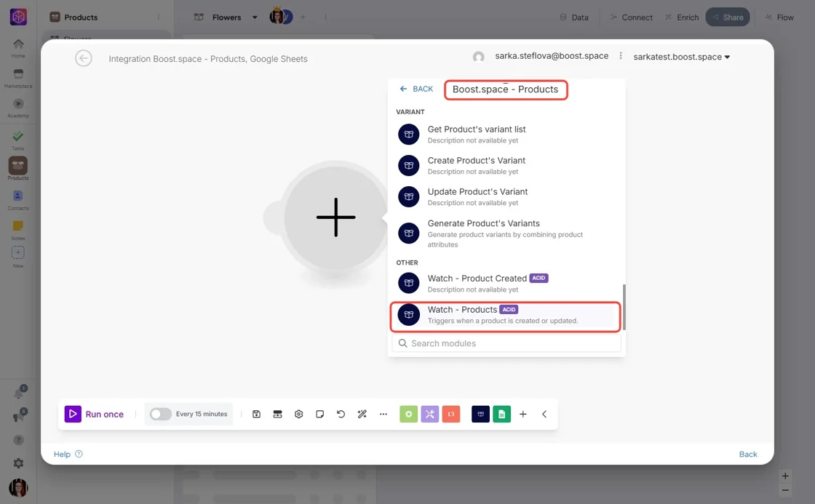The image size is (815, 504).
Task: Open the three-dot more options in toolbar
Action: (x=383, y=414)
